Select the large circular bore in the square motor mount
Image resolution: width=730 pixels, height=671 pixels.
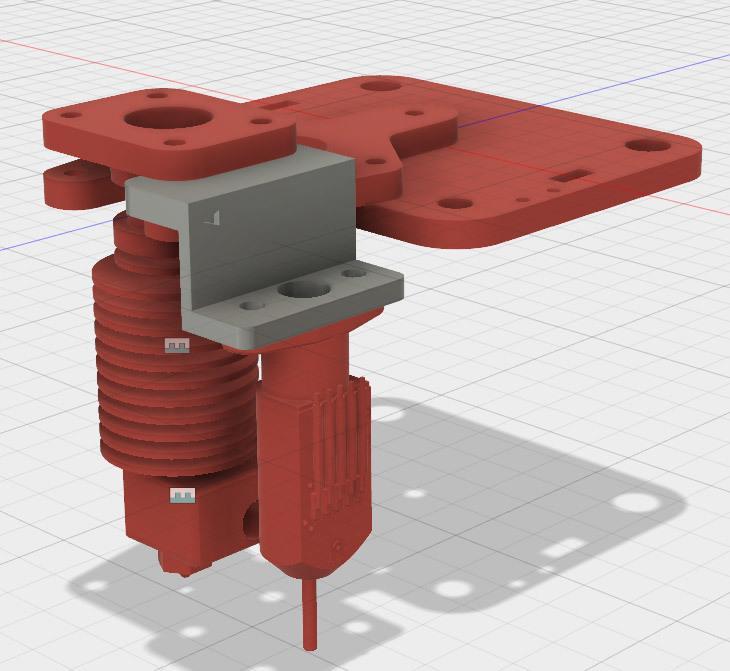tap(168, 118)
